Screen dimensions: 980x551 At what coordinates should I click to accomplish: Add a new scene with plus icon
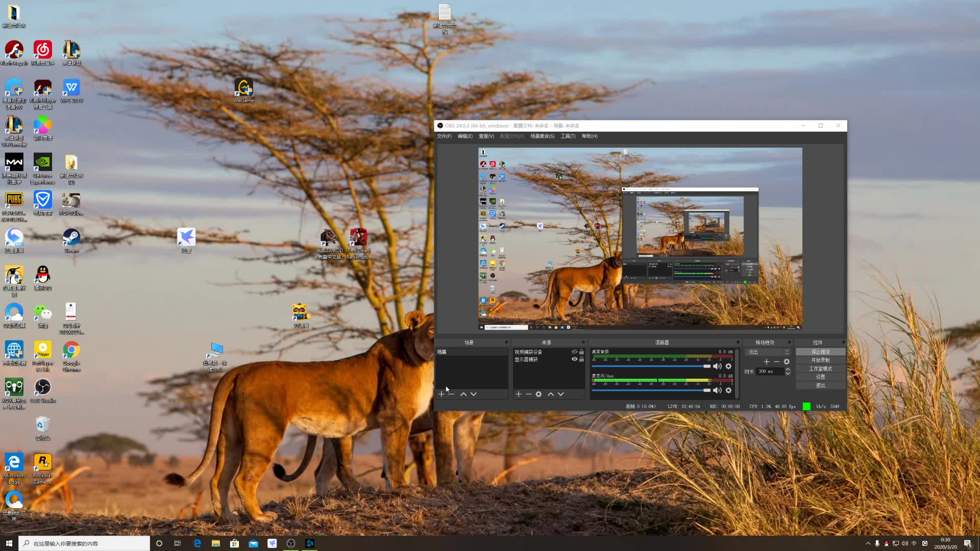coord(442,394)
